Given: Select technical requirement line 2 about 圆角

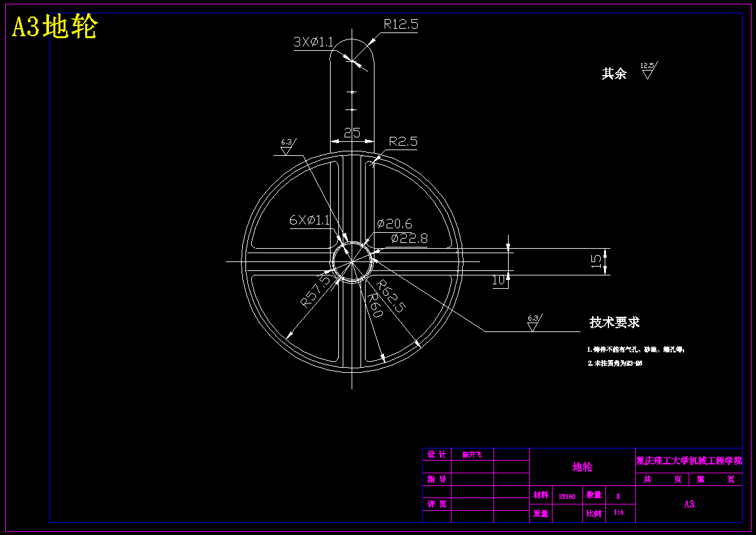Looking at the screenshot, I should [615, 363].
